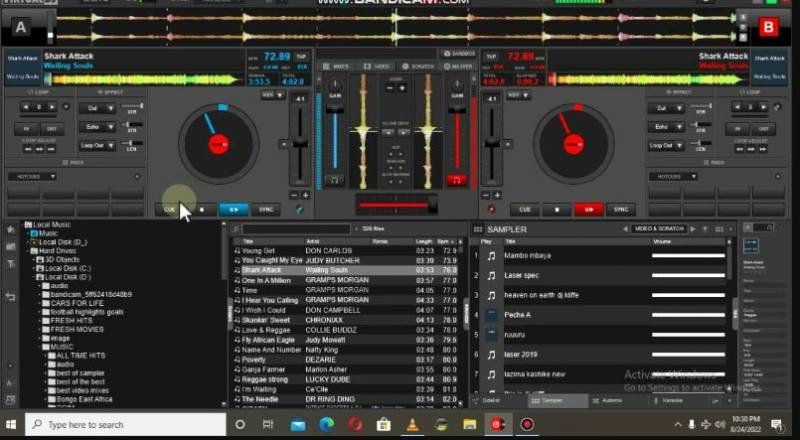Play Mambo mbaya sample note icon

pos(491,256)
